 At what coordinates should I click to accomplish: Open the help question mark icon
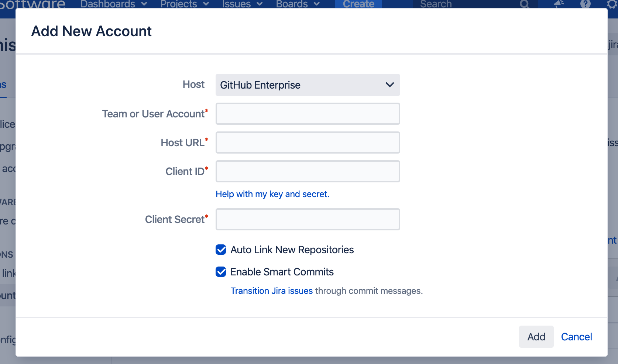coord(585,4)
